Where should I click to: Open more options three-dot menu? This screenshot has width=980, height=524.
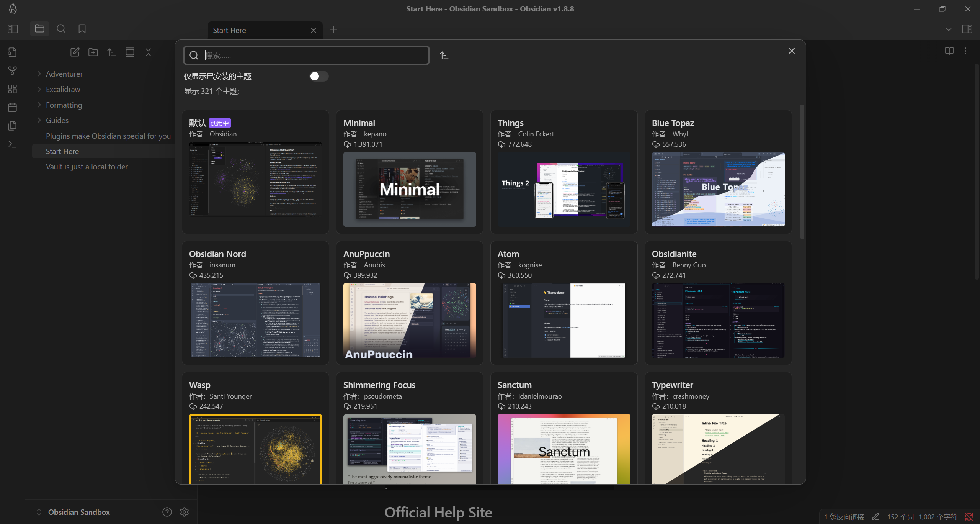tap(965, 51)
